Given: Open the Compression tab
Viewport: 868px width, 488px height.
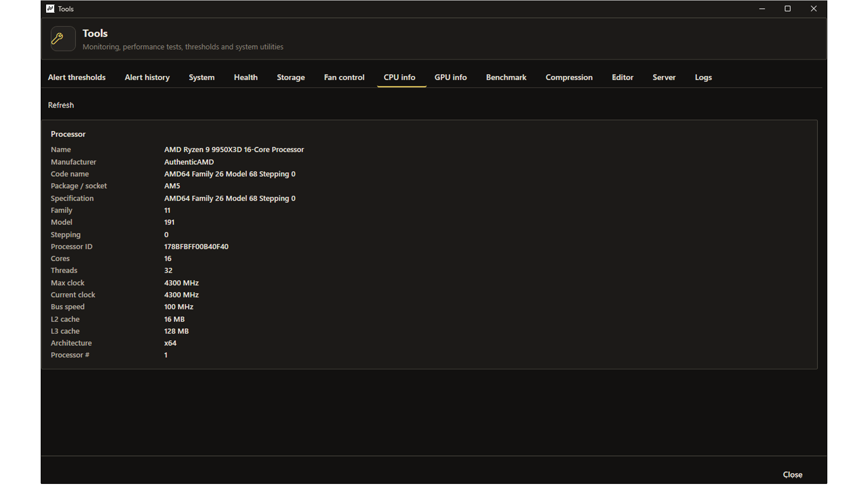Looking at the screenshot, I should pos(569,77).
